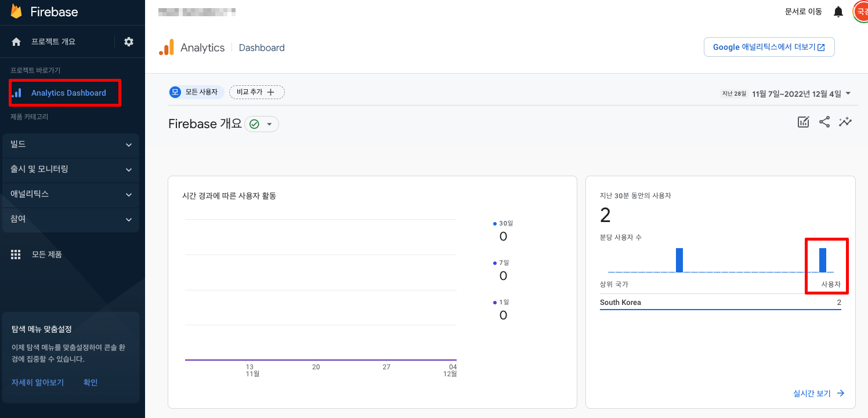The image size is (868, 418).
Task: Open project overview home icon
Action: 16,42
